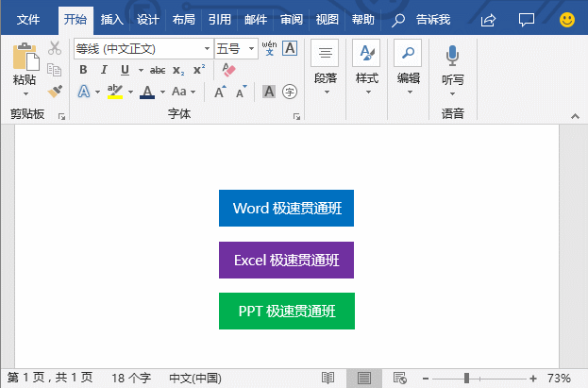Open the Comments speech bubble icon
Image resolution: width=588 pixels, height=388 pixels.
[x=527, y=19]
